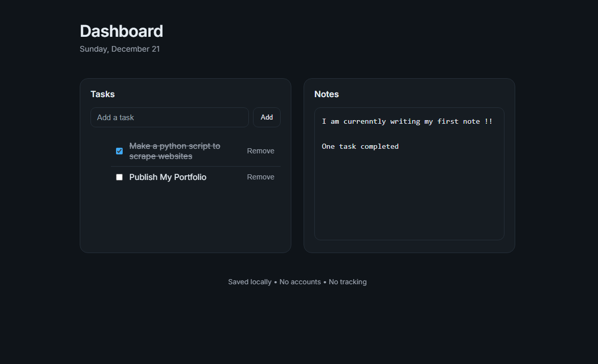598x364 pixels.
Task: Check the Publish My Portfolio checkbox
Action: (119, 177)
